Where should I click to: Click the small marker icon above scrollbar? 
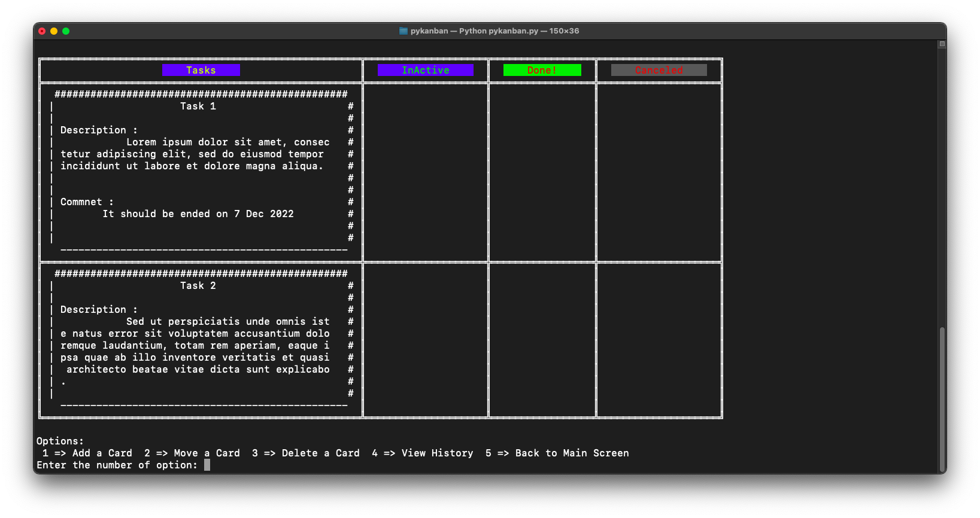click(942, 44)
